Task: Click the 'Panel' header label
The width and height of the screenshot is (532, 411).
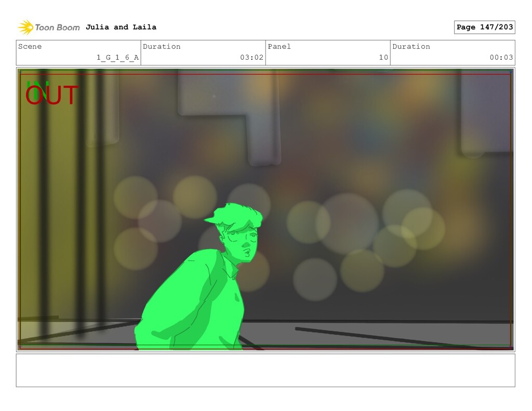Action: 279,46
